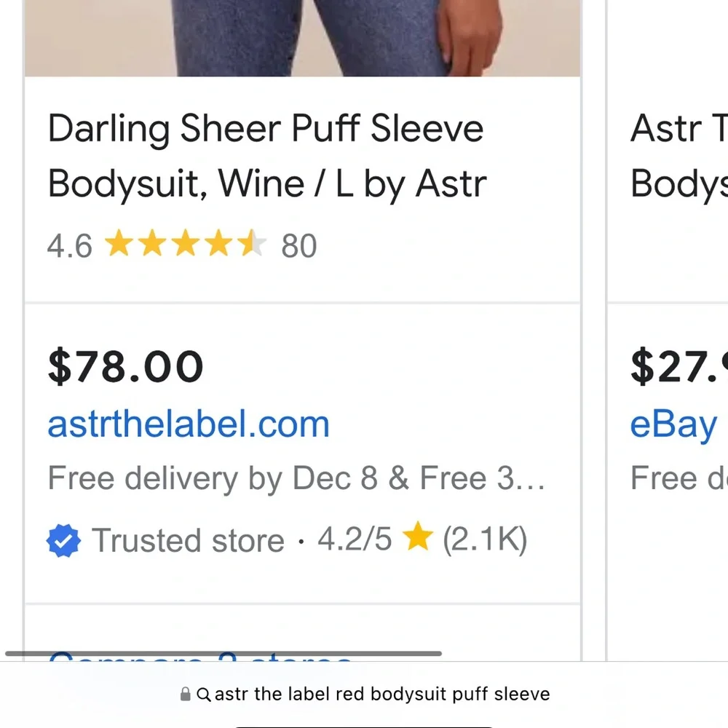Click the bodysuit product photo
The height and width of the screenshot is (728, 728).
click(302, 38)
